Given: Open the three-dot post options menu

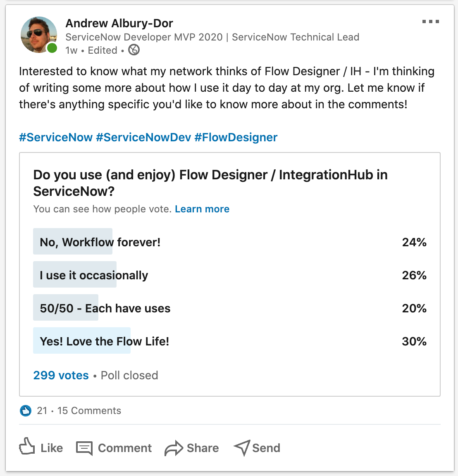Looking at the screenshot, I should pyautogui.click(x=431, y=21).
